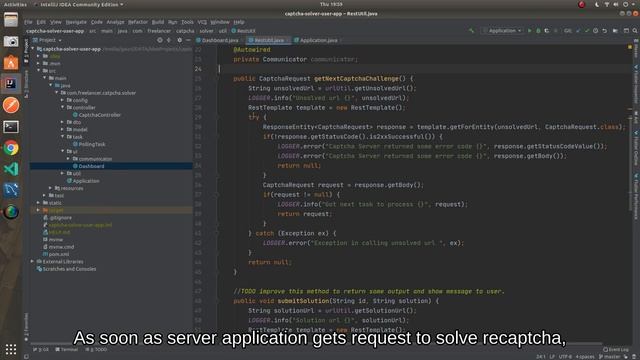Open the Refactor menu
Viewport: 640px width, 360px height.
coord(138,22)
